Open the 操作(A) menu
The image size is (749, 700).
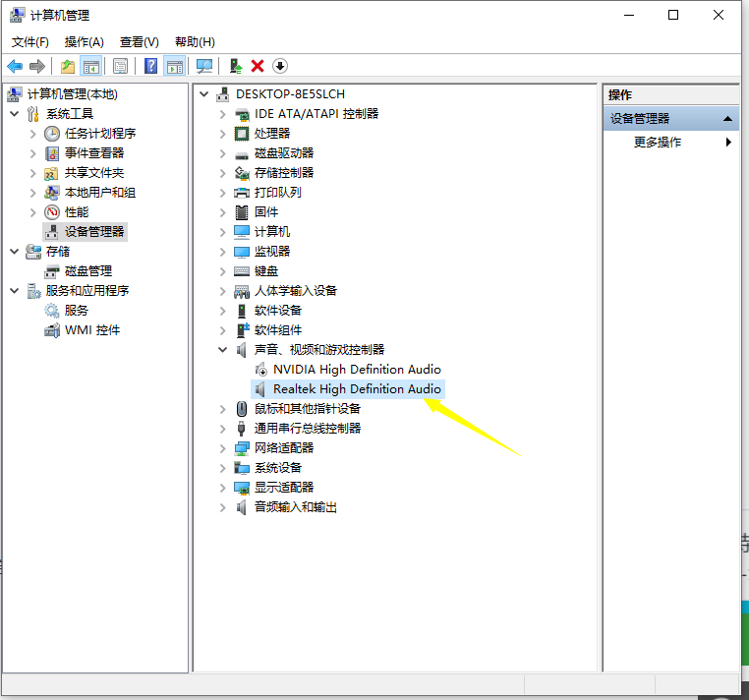pos(84,41)
